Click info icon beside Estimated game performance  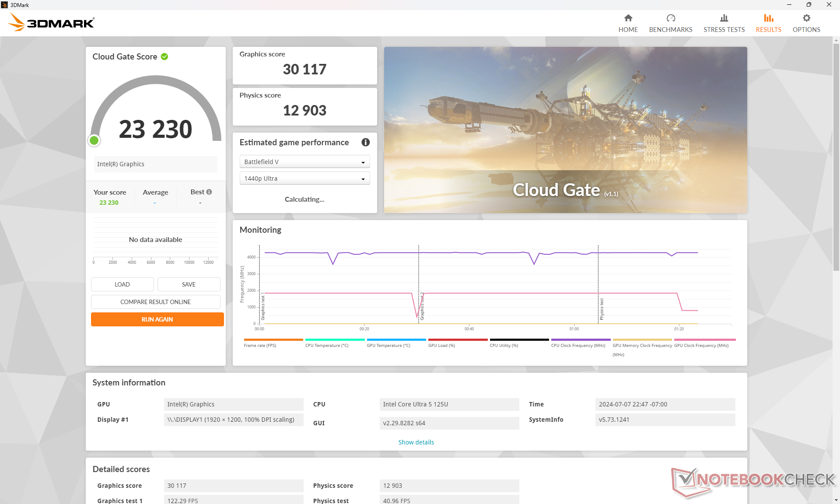coord(365,142)
